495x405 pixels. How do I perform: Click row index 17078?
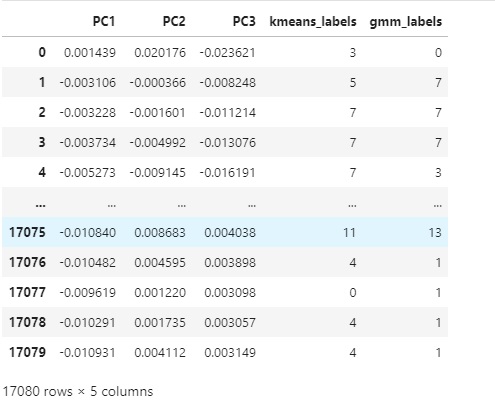pyautogui.click(x=27, y=322)
